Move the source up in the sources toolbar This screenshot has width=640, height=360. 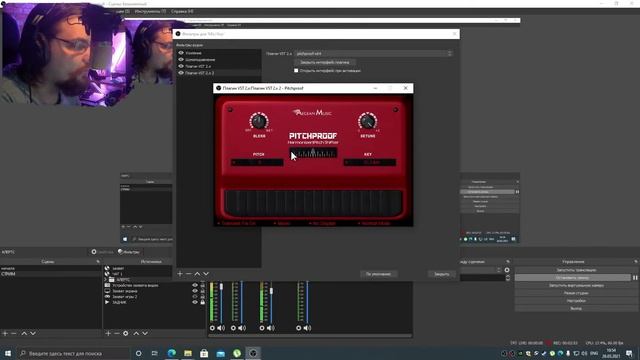click(136, 333)
